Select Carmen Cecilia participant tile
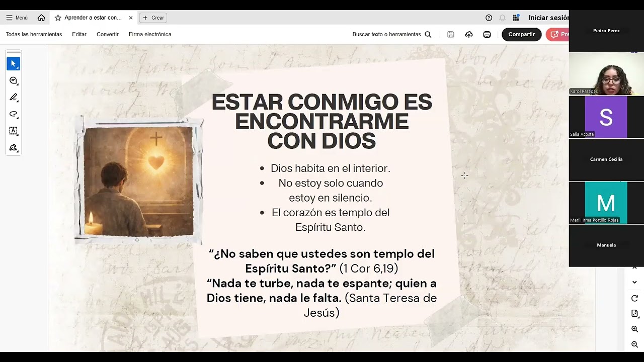 tap(606, 159)
